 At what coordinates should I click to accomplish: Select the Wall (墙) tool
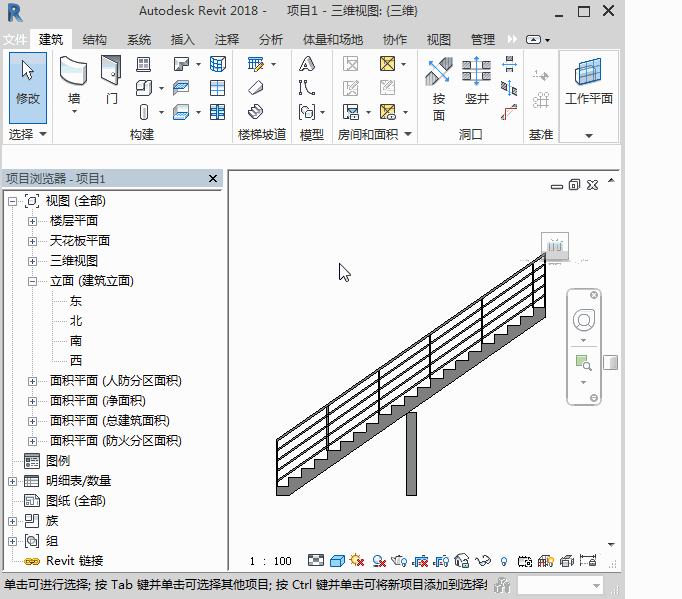(x=74, y=82)
